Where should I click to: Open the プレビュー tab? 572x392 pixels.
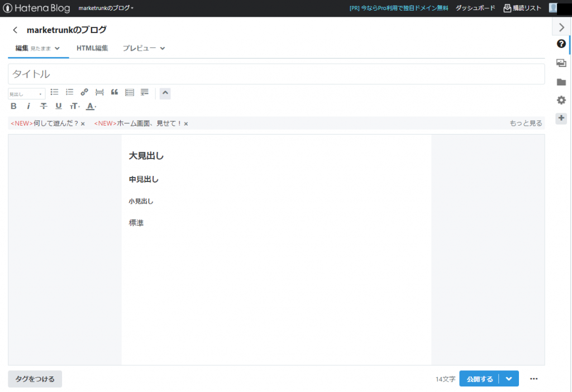click(144, 48)
